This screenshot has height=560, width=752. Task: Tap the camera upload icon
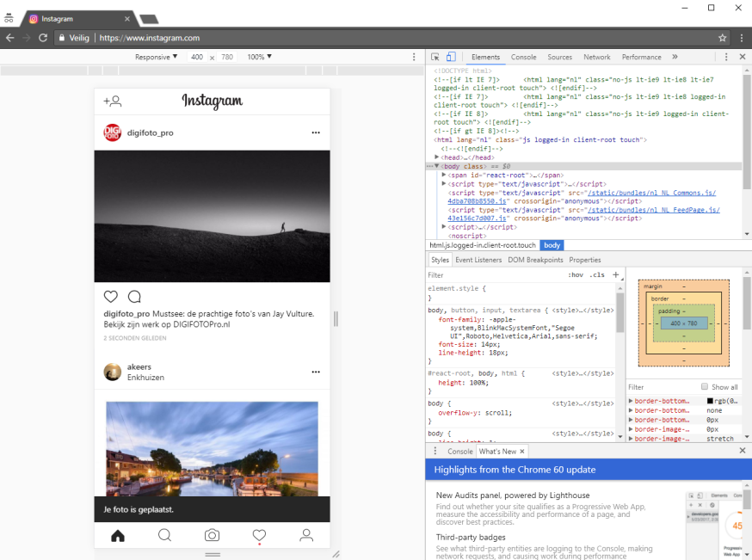[x=212, y=535]
